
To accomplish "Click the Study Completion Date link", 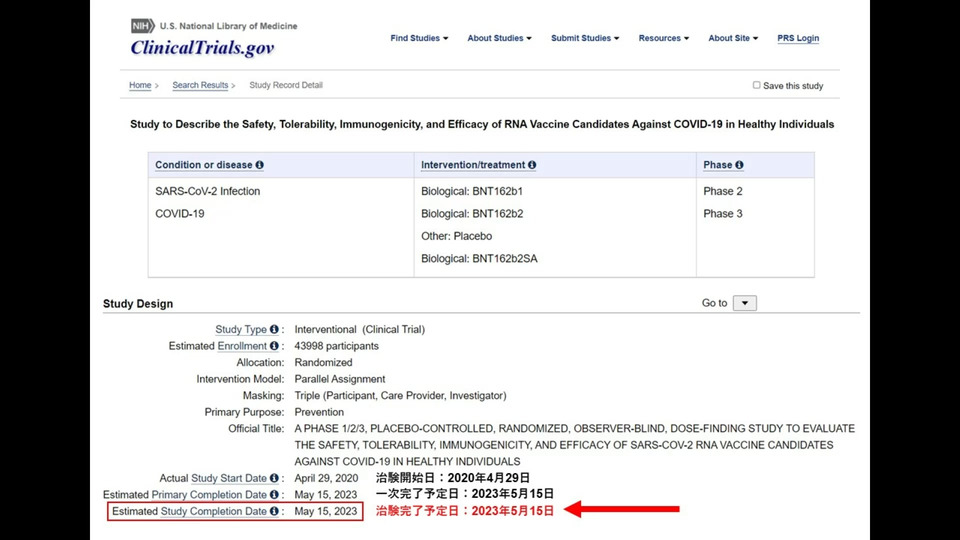I will [x=214, y=511].
